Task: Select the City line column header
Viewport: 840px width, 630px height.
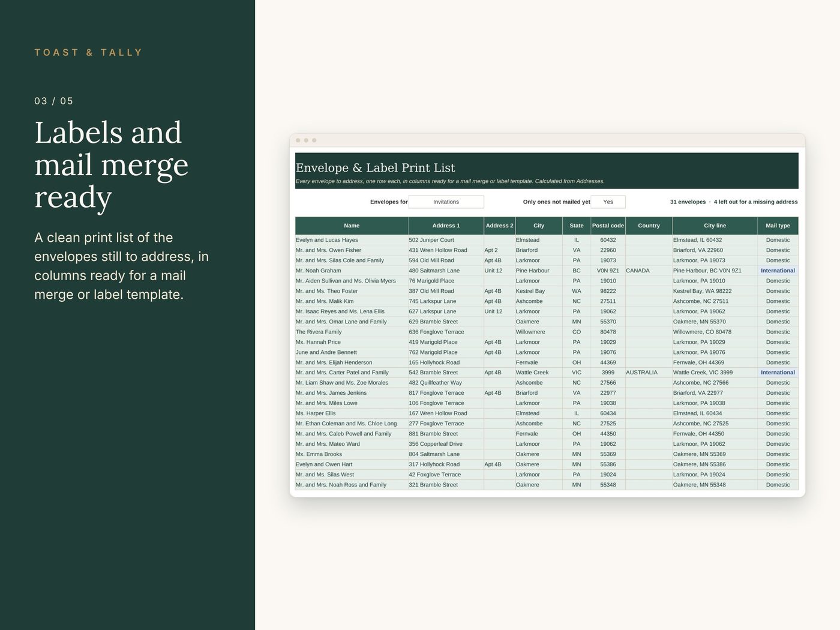Action: (x=715, y=226)
